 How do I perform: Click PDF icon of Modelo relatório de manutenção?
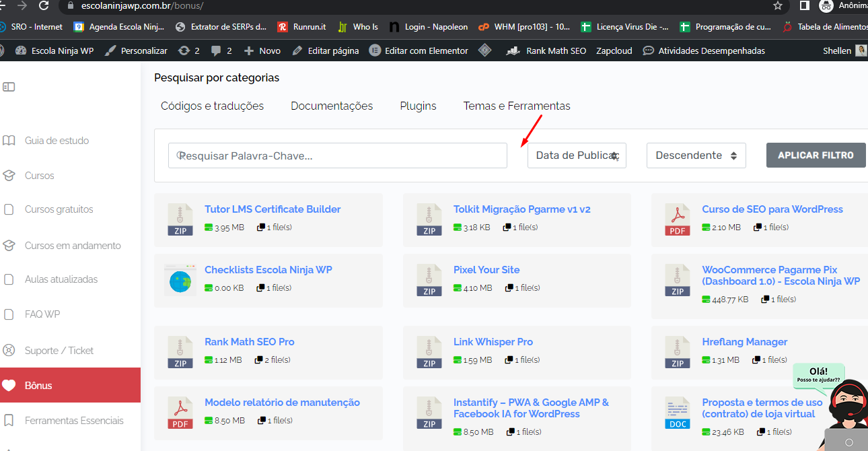180,412
